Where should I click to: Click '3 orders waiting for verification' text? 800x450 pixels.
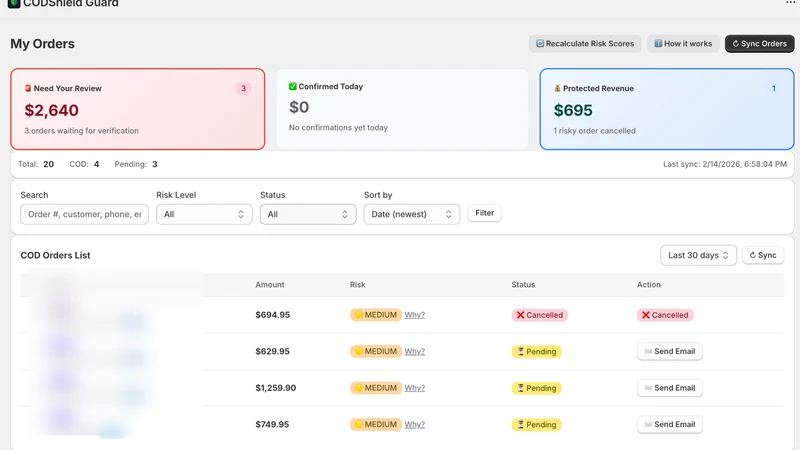[x=82, y=131]
